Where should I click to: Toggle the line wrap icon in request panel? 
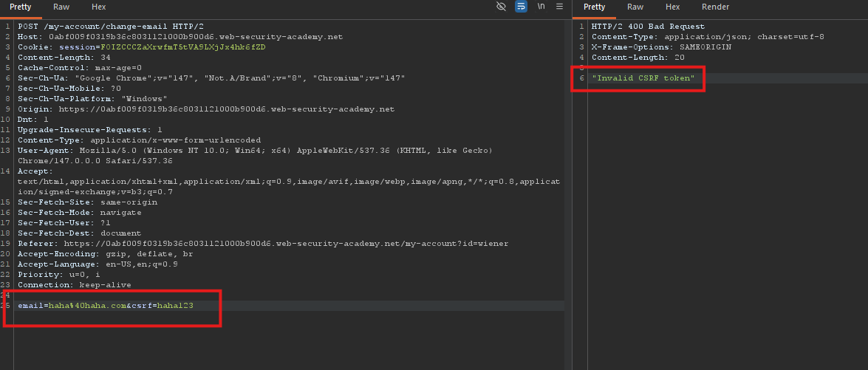click(x=521, y=7)
